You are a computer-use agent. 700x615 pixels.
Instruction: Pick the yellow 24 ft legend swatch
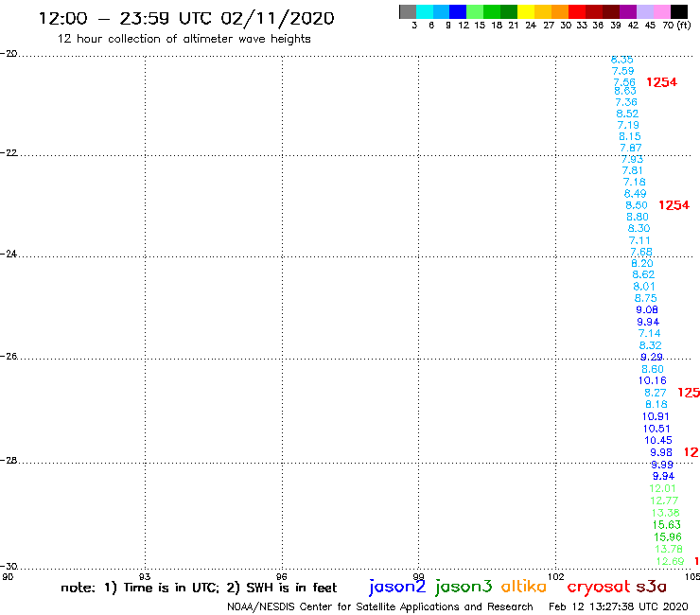(x=526, y=11)
